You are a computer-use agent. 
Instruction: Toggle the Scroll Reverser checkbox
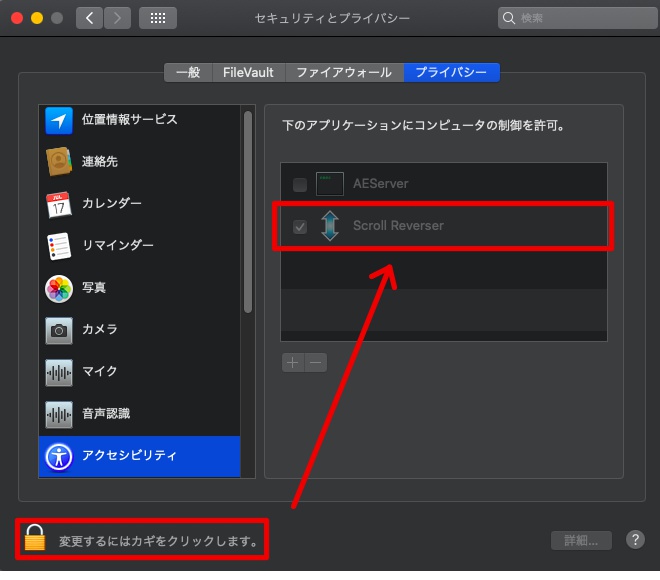[300, 226]
